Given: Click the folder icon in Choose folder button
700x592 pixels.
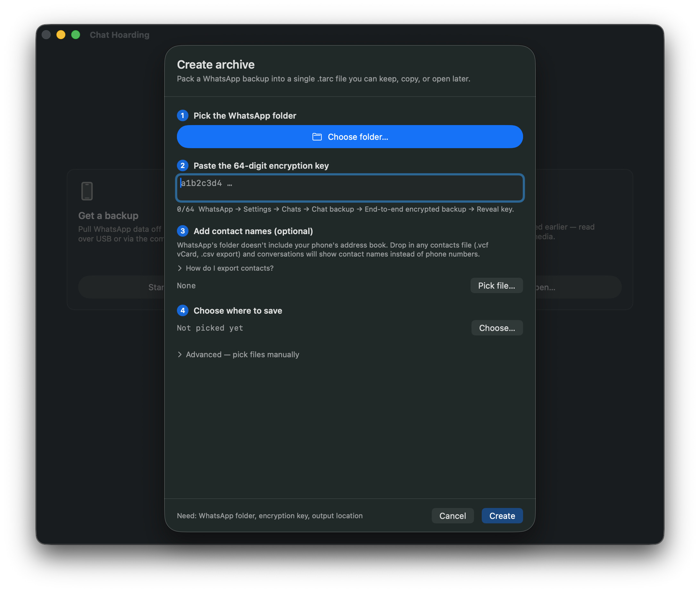Looking at the screenshot, I should pos(317,137).
